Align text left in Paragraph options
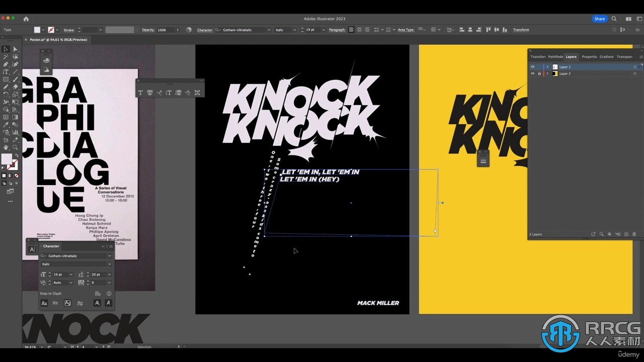Viewport: 644px width, 362px height. (x=351, y=30)
